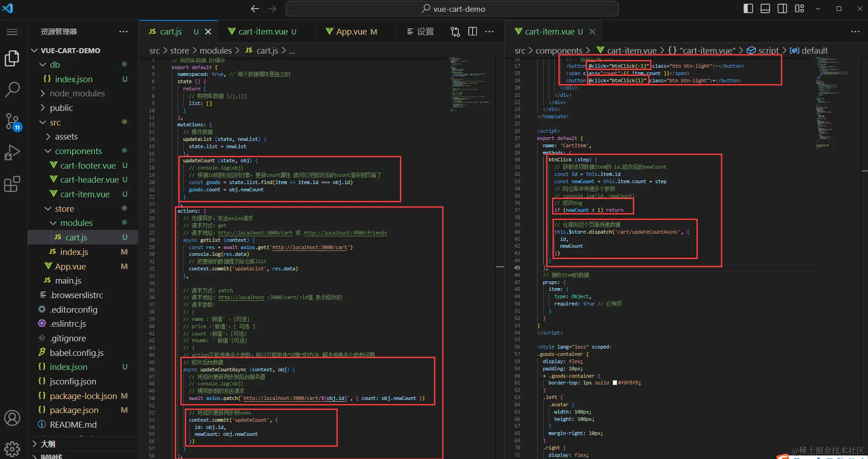
Task: Open App.vue in explorer tree
Action: pyautogui.click(x=83, y=266)
